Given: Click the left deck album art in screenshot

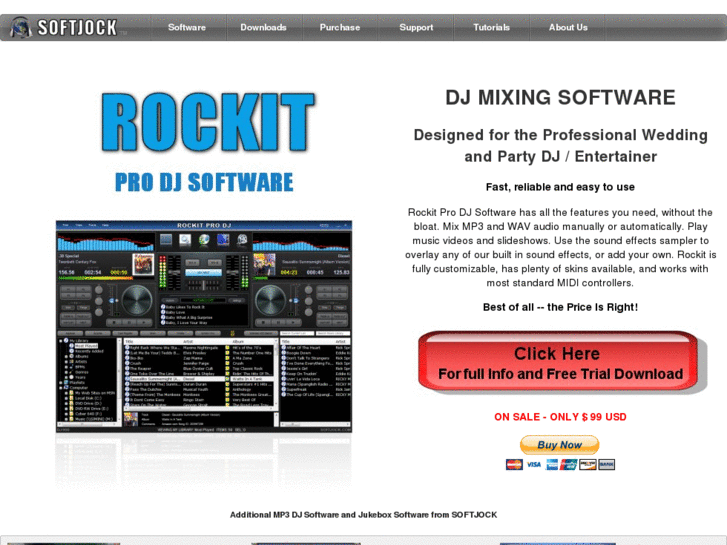Looking at the screenshot, I should (x=143, y=264).
